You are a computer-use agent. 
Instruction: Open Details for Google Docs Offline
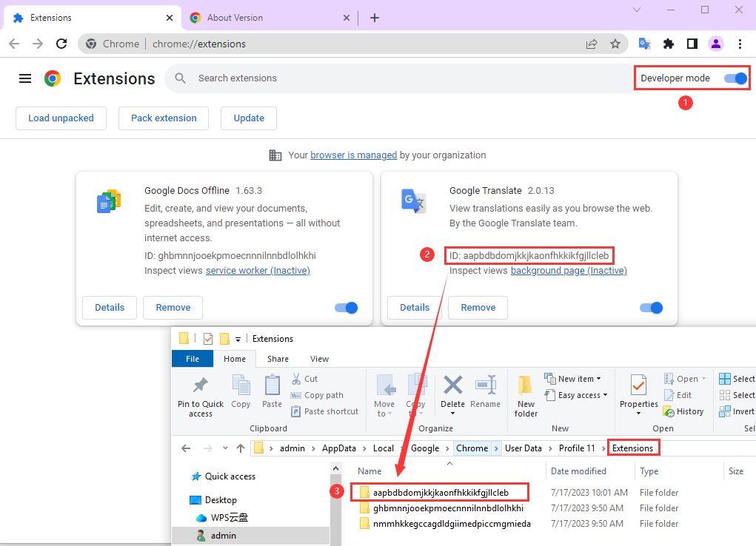click(x=110, y=308)
